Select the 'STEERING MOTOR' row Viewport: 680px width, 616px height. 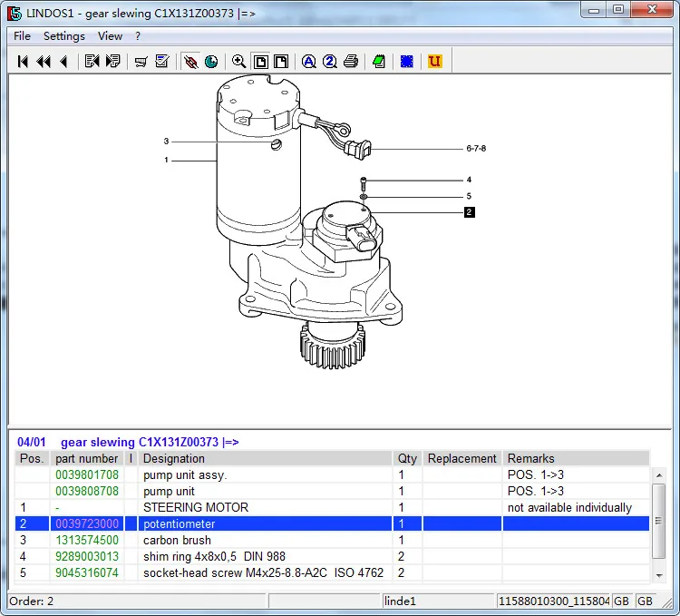pos(332,507)
